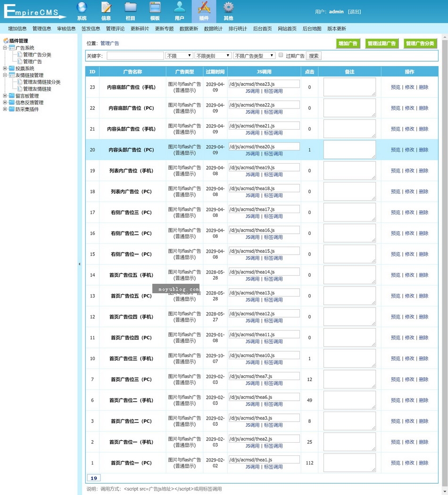The width and height of the screenshot is (448, 495).
Task: Expand the 投票系统 tree node
Action: coord(5,68)
